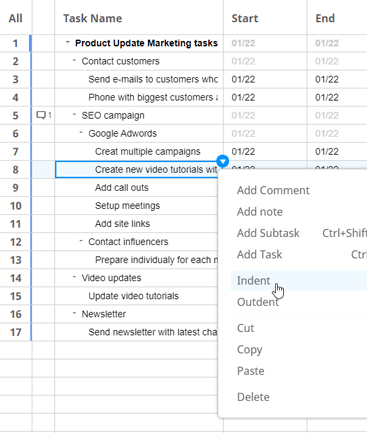
Task: Click End date cell of row 7
Action: coord(337,152)
